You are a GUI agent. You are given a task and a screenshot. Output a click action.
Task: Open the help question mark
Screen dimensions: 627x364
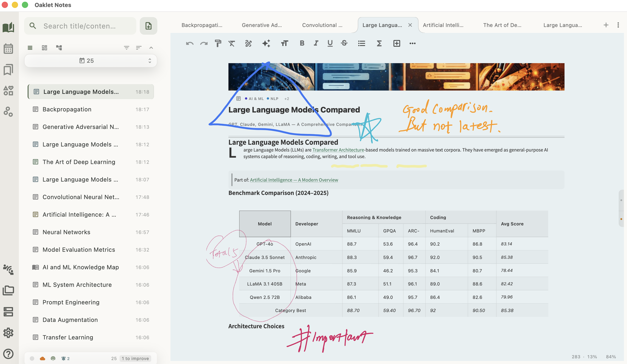pyautogui.click(x=8, y=354)
